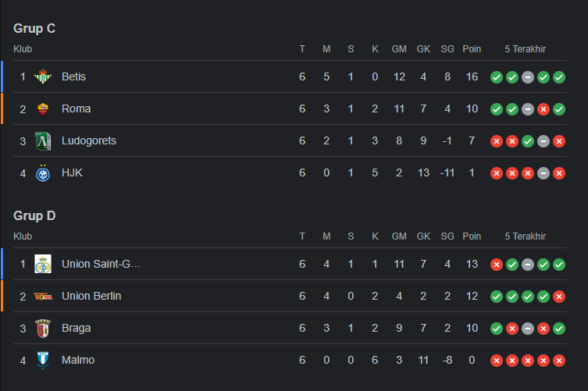Click Ludogorets' green win result icon
Screen dimensions: 588x391
click(x=528, y=141)
